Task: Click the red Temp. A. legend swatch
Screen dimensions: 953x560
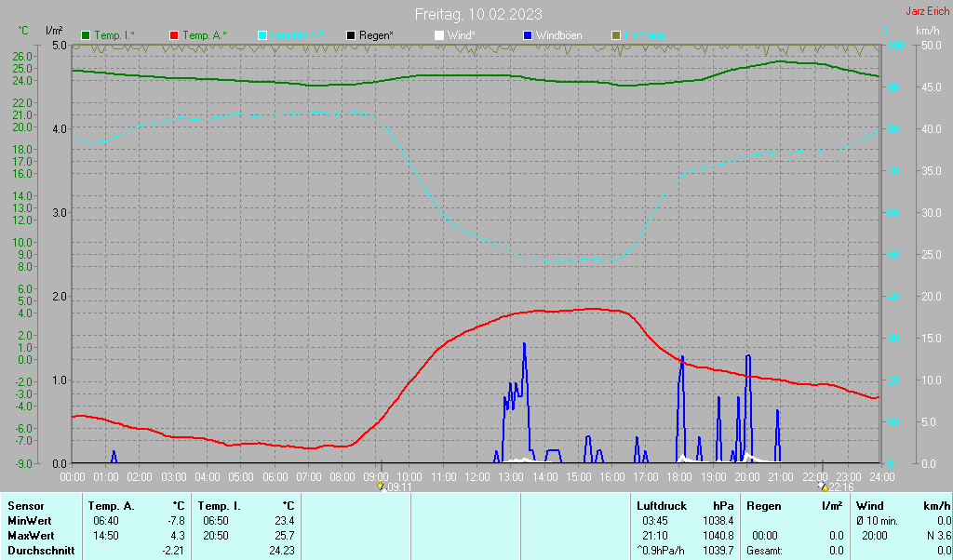Action: pos(174,36)
